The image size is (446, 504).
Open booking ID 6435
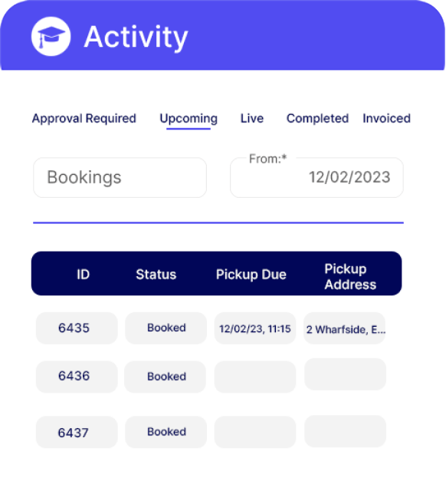(77, 328)
